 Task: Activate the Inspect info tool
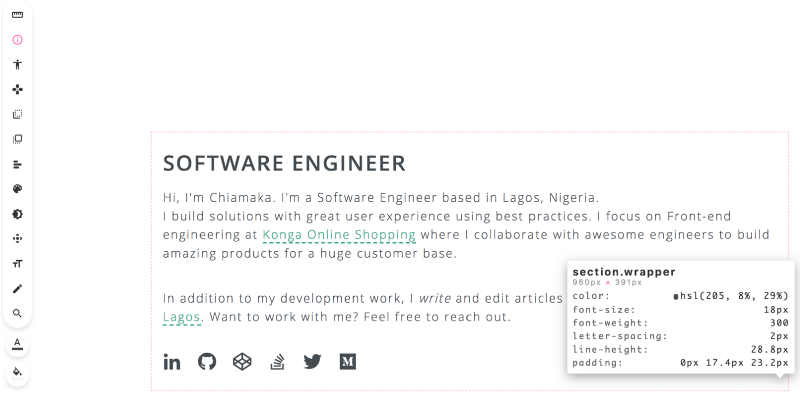point(17,40)
